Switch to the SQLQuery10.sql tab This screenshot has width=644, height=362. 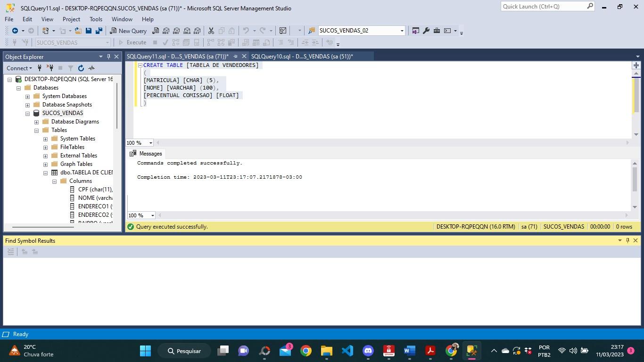point(302,56)
